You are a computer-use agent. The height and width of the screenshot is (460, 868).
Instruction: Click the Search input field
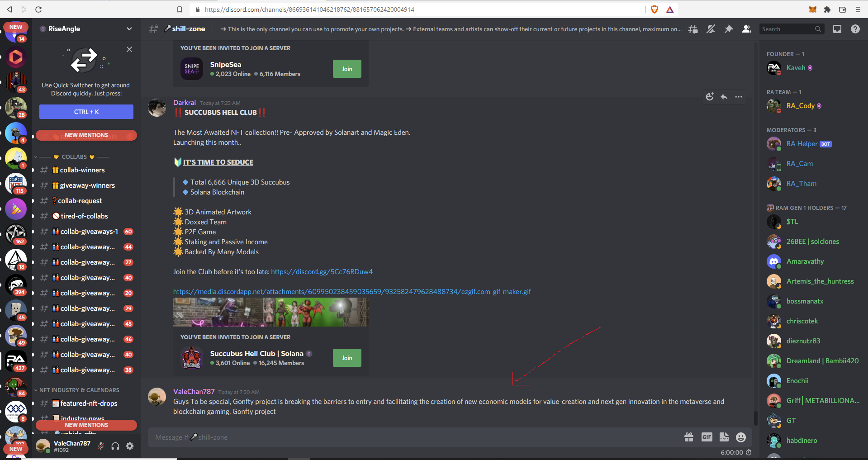click(x=792, y=29)
